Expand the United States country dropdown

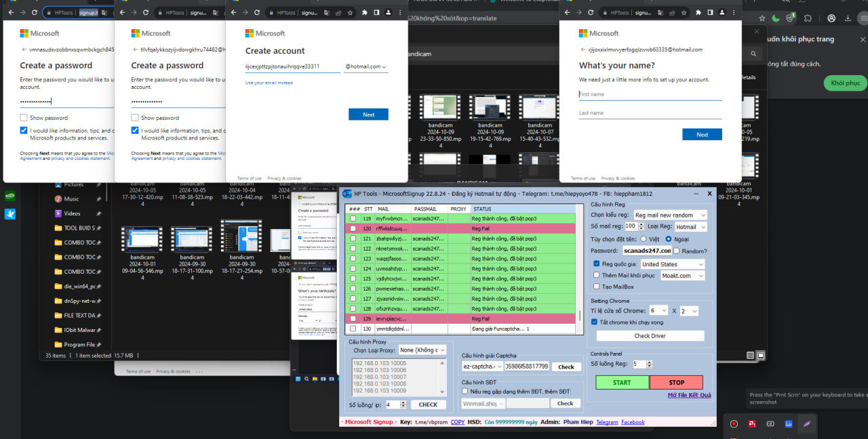click(x=672, y=264)
